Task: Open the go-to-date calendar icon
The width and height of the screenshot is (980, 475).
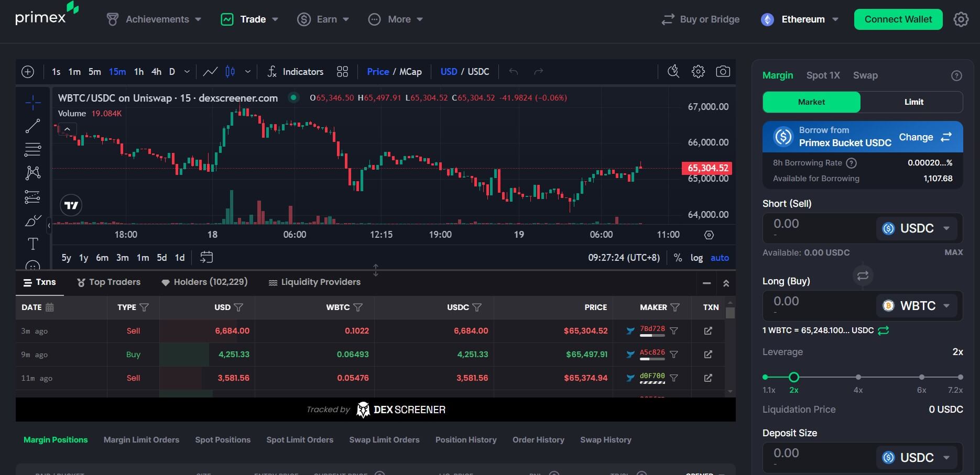Action: (x=206, y=257)
